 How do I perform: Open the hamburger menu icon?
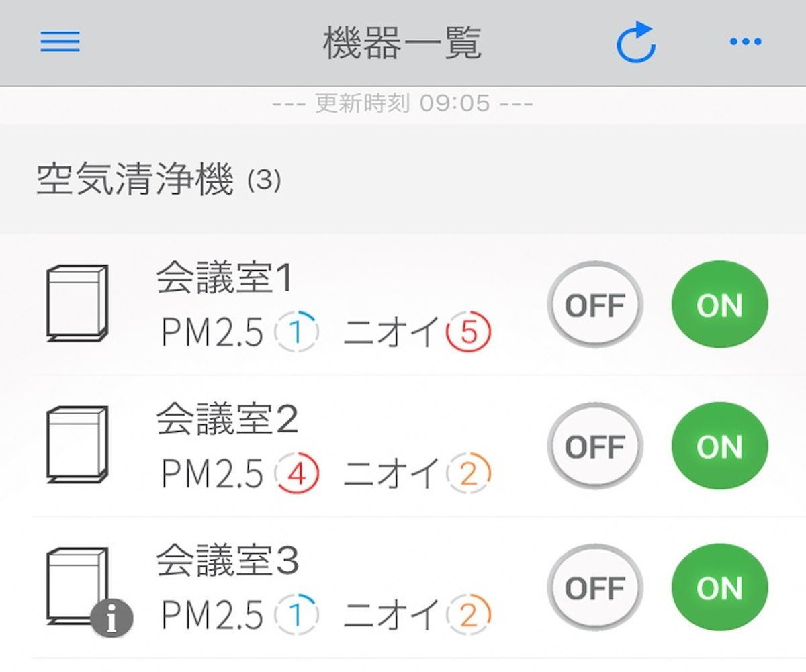coord(60,42)
